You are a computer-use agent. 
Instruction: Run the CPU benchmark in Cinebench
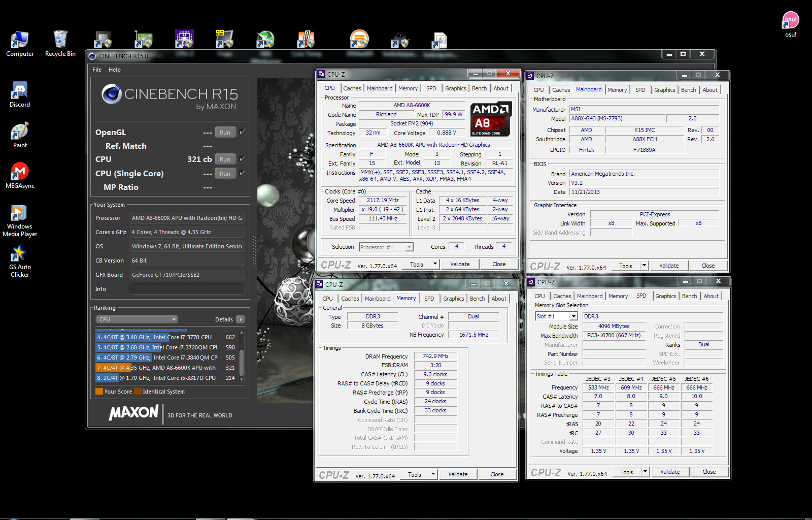click(x=225, y=159)
